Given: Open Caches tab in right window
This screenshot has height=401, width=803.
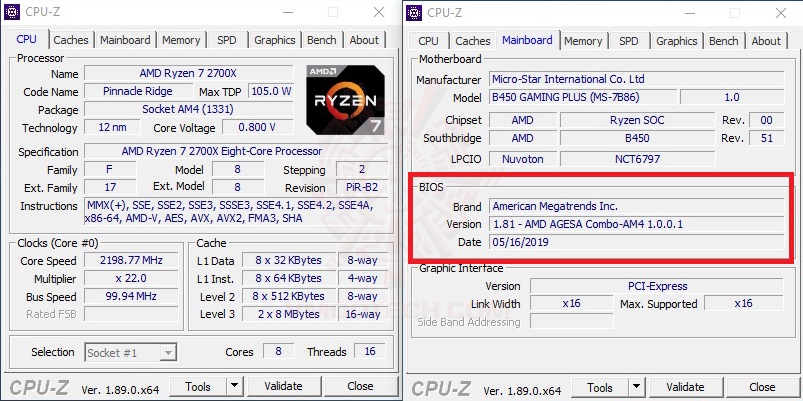Looking at the screenshot, I should click(473, 41).
